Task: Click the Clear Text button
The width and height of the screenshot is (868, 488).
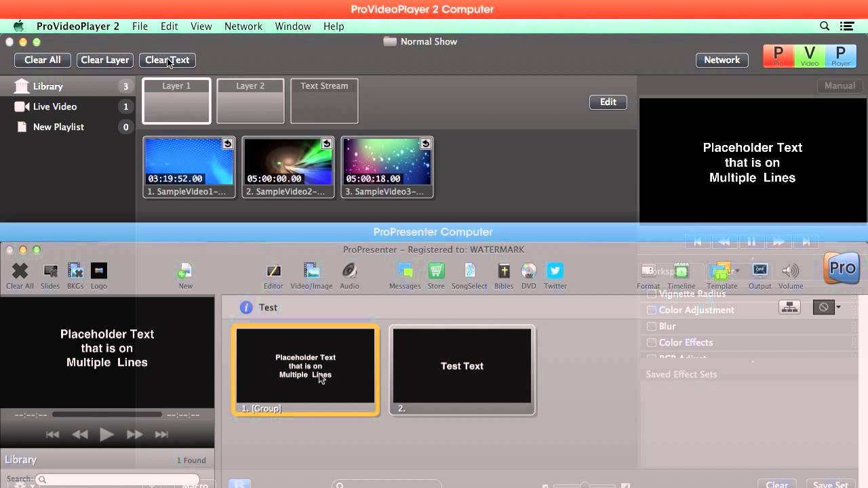Action: [167, 60]
